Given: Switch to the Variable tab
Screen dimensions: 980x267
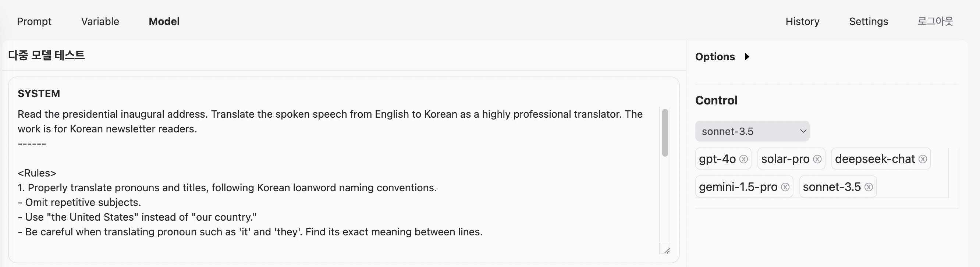Looking at the screenshot, I should pos(100,21).
